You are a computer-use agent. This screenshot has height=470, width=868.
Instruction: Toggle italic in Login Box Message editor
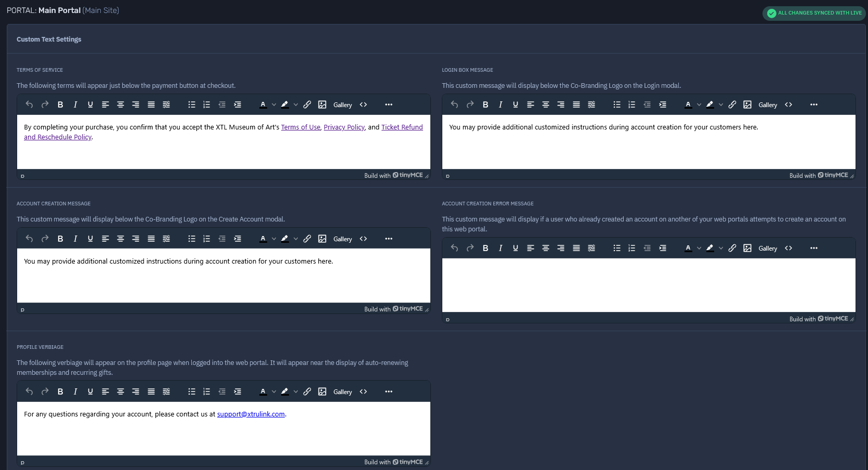[501, 105]
